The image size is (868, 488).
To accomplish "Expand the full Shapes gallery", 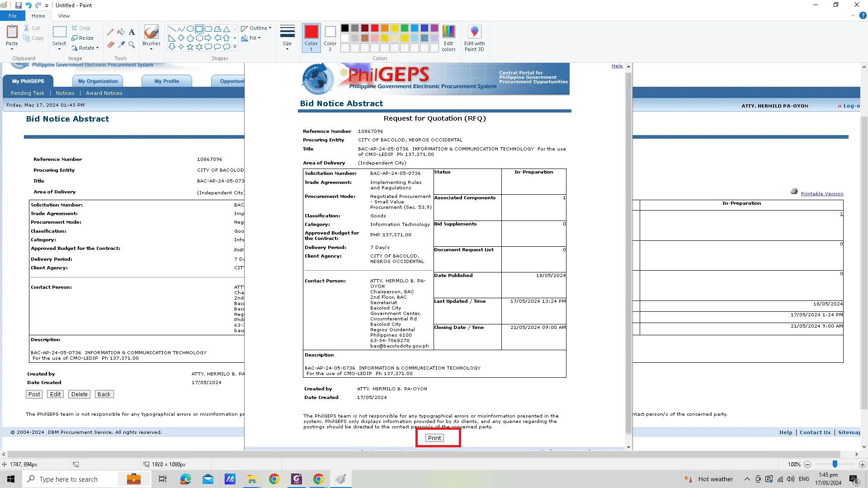I will (x=235, y=47).
